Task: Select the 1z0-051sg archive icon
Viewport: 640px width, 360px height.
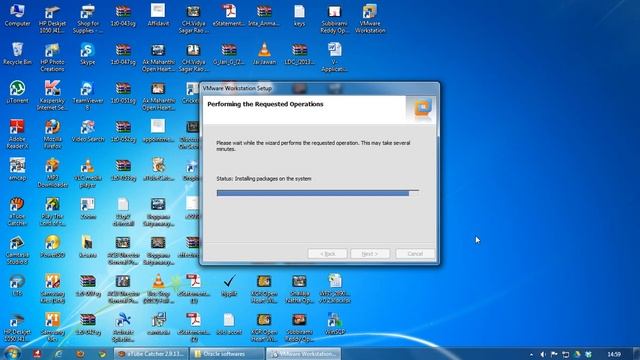Action: coord(123,92)
